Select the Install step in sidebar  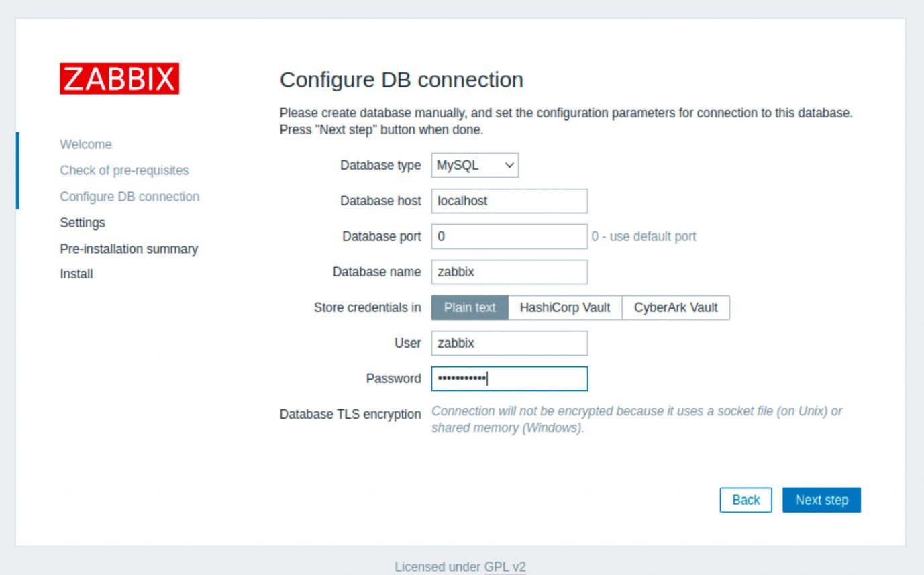pos(76,274)
